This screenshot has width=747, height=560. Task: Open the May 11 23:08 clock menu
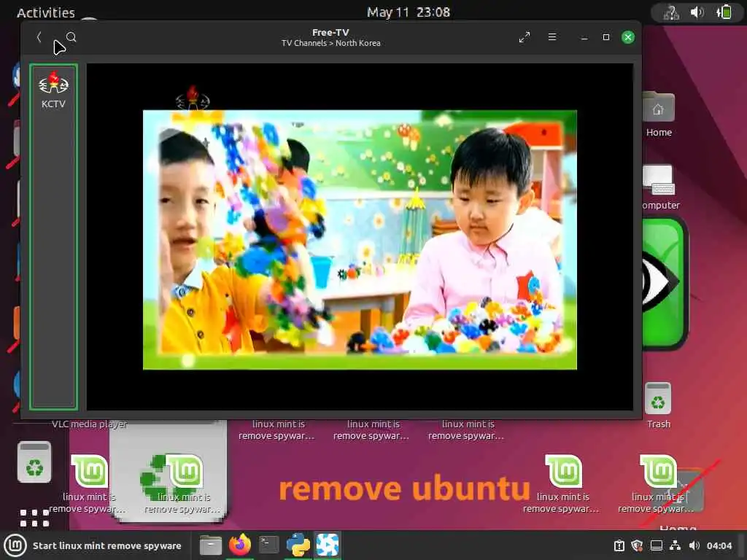click(409, 12)
